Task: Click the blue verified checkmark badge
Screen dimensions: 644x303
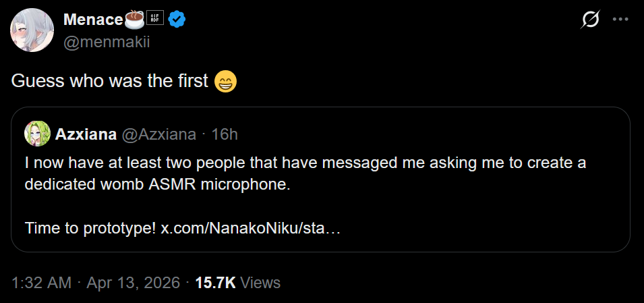Action: coord(177,20)
